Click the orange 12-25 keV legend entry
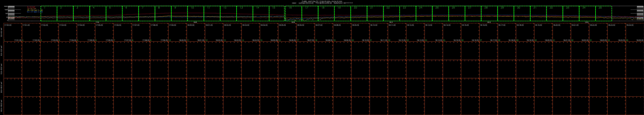The height and width of the screenshot is (115, 644). pyautogui.click(x=31, y=9)
